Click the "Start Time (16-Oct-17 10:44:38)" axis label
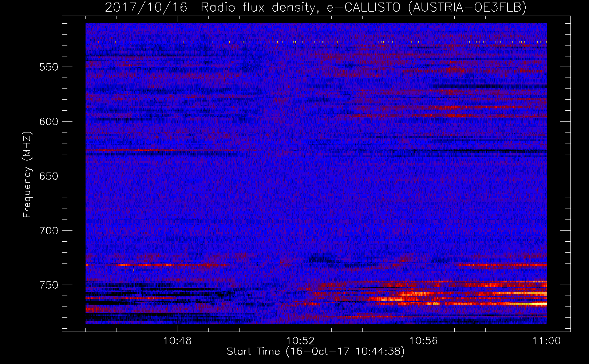 [316, 352]
